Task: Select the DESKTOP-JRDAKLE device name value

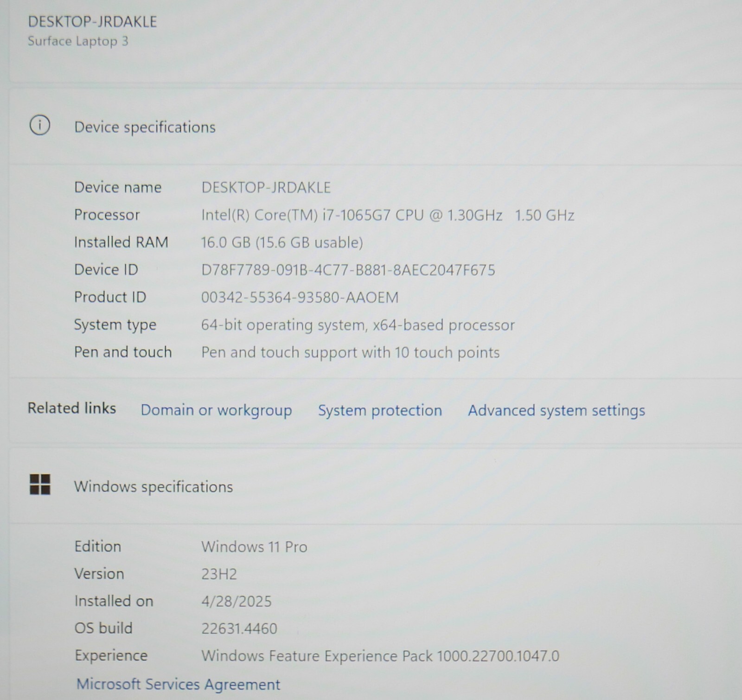Action: (x=266, y=187)
